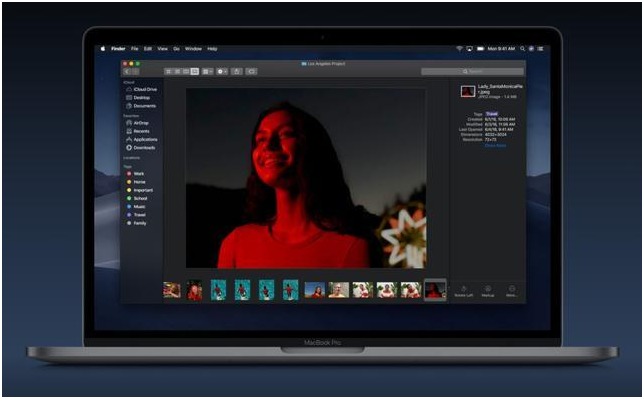The height and width of the screenshot is (399, 644).
Task: Click the Mon 9:41 AM clock
Action: pos(501,48)
